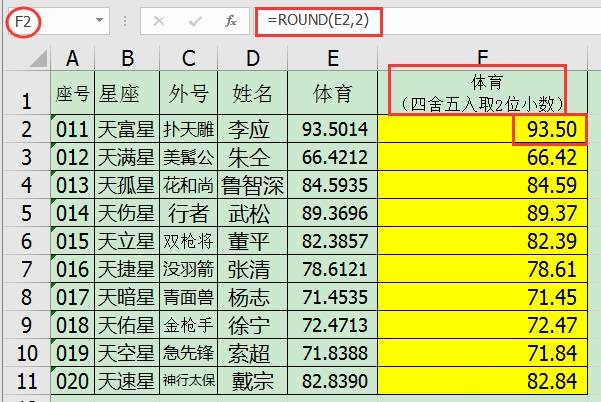Select column E header
This screenshot has height=402, width=601.
point(333,58)
